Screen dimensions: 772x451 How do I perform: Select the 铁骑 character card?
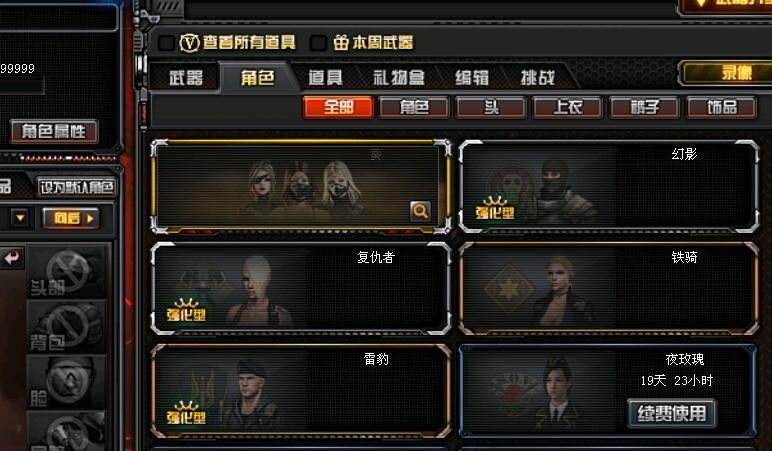609,289
